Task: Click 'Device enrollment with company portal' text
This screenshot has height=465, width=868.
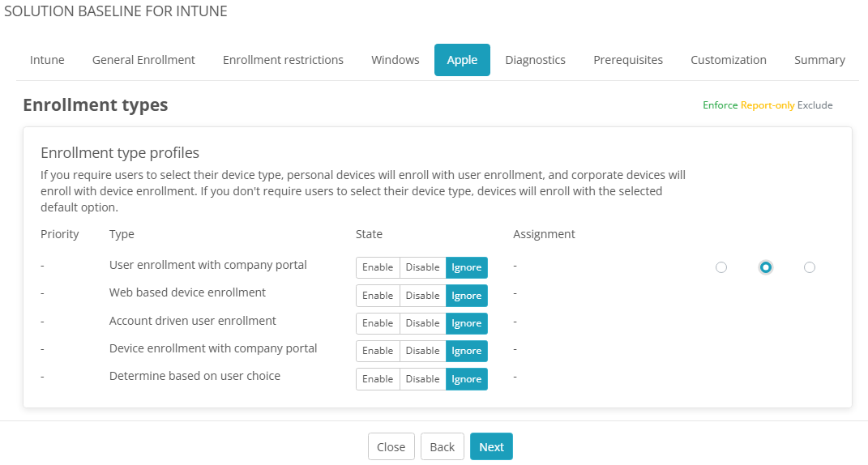Action: coord(213,348)
